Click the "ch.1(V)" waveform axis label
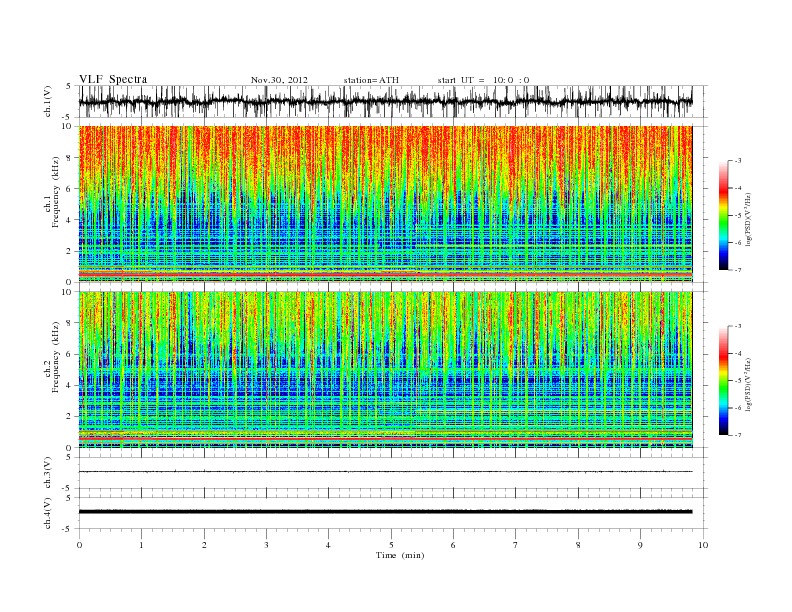 pos(48,101)
